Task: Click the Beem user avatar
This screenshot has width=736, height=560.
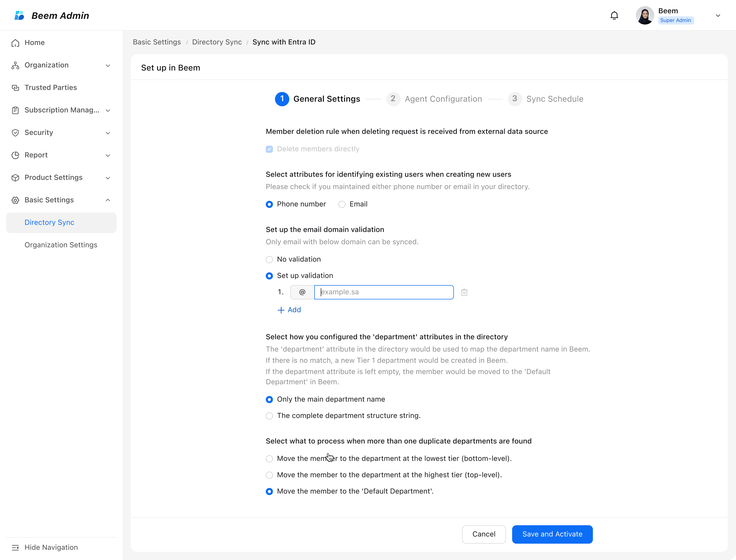Action: click(x=645, y=15)
